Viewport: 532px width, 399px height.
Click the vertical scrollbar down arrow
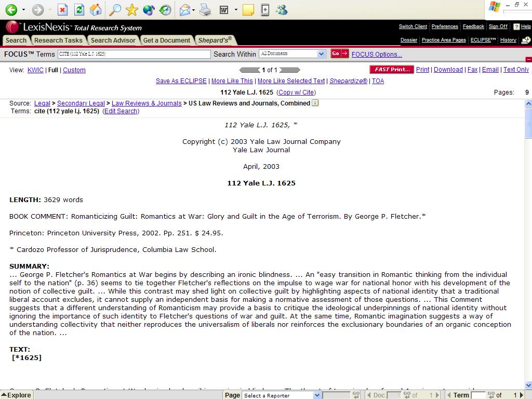528,386
